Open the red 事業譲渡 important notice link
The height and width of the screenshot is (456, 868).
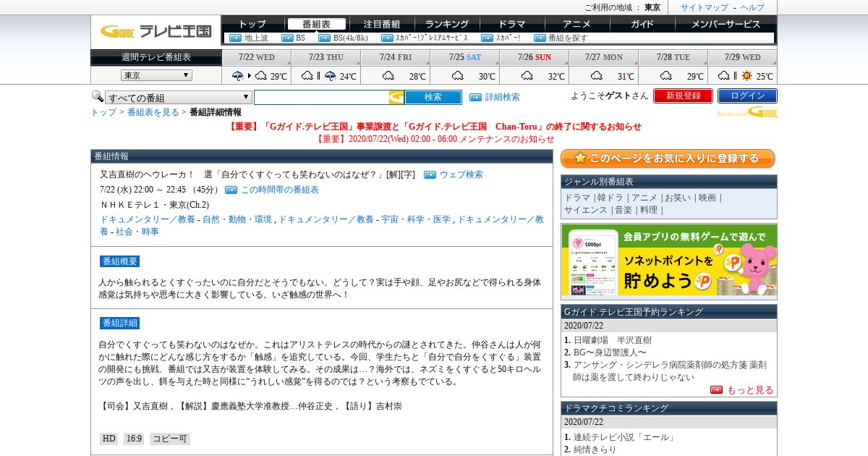coord(435,127)
